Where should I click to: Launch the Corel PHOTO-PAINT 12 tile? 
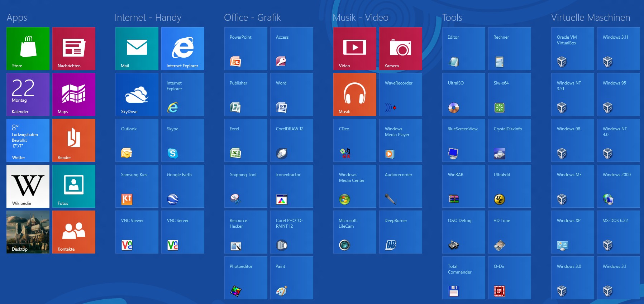coord(292,232)
